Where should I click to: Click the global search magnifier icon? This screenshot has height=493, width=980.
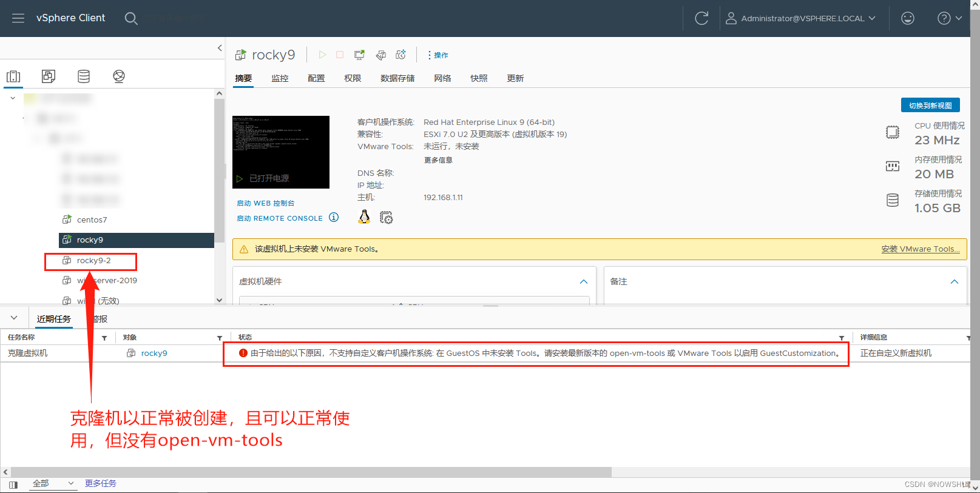coord(131,18)
